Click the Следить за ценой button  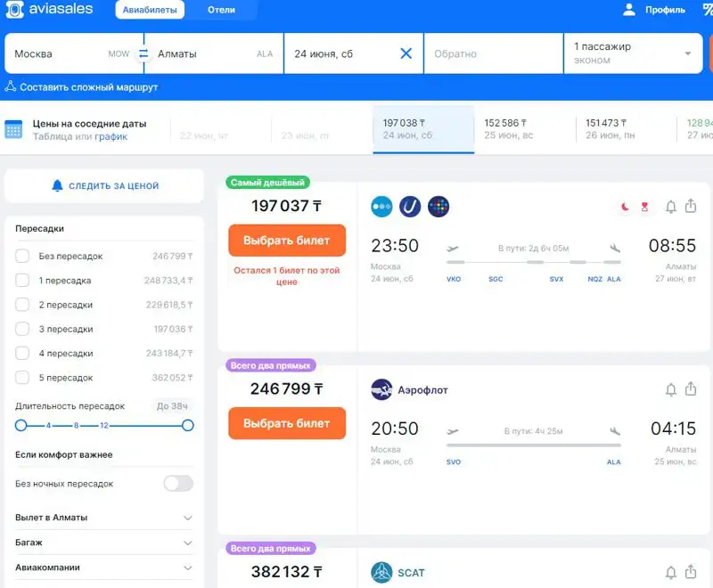[104, 186]
